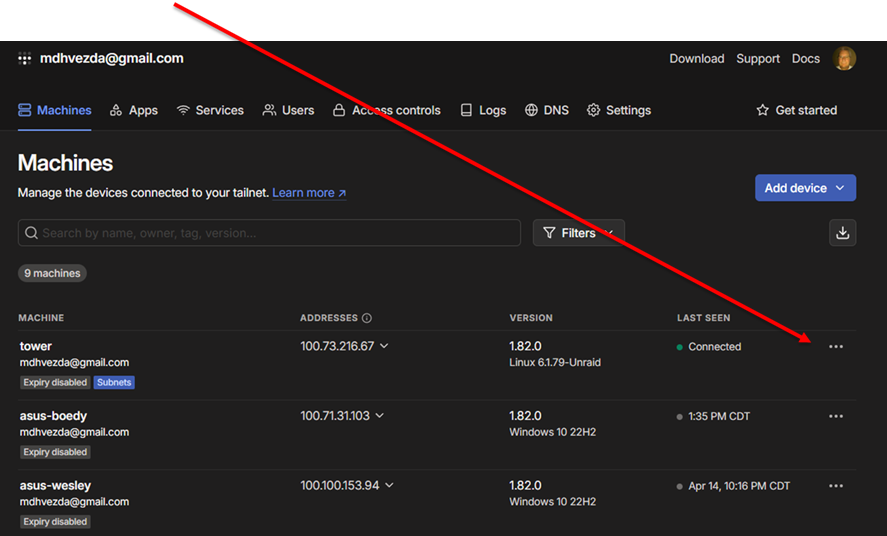Screen dimensions: 887x536
Task: Expand the asus-boedy address 100.71.31.103 dropdown
Action: (380, 415)
